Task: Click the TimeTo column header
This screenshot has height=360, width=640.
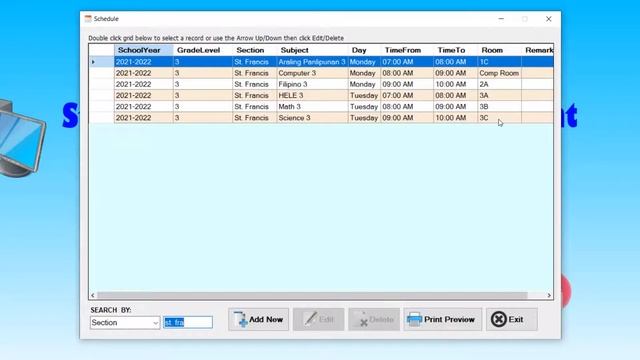Action: 455,50
